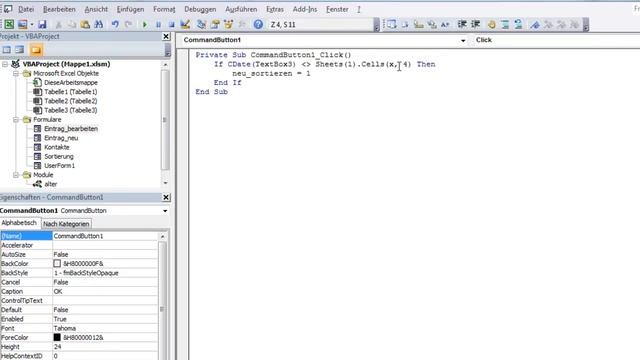Image resolution: width=640 pixels, height=360 pixels.
Task: Select the alter module
Action: point(51,184)
